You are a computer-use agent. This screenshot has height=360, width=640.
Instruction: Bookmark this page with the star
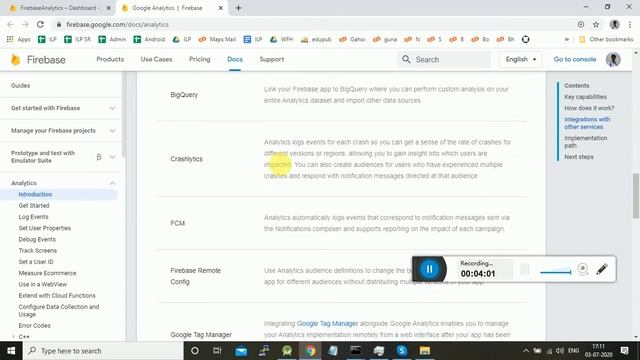596,24
